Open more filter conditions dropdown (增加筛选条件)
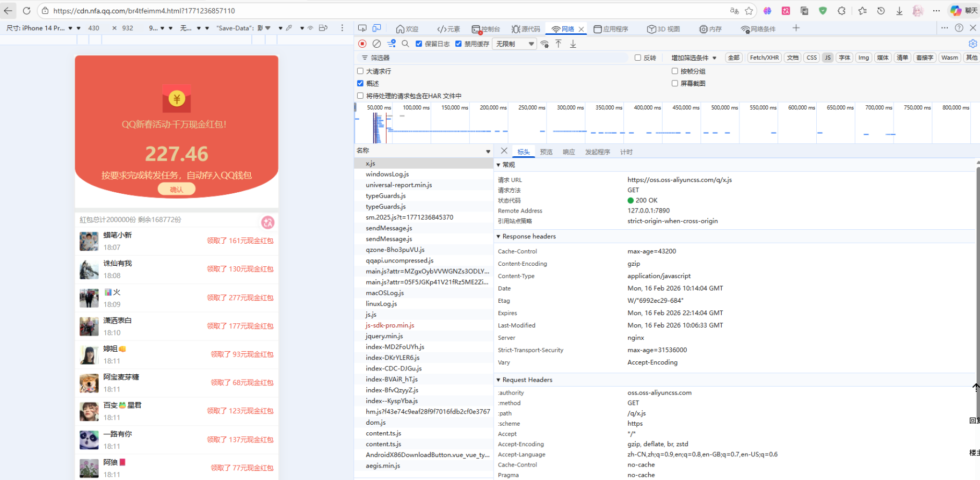 tap(694, 58)
